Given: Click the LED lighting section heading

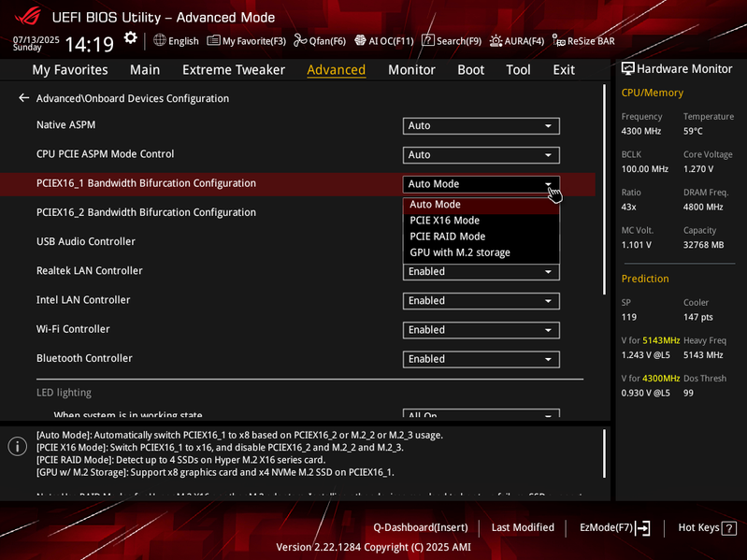Looking at the screenshot, I should click(64, 393).
